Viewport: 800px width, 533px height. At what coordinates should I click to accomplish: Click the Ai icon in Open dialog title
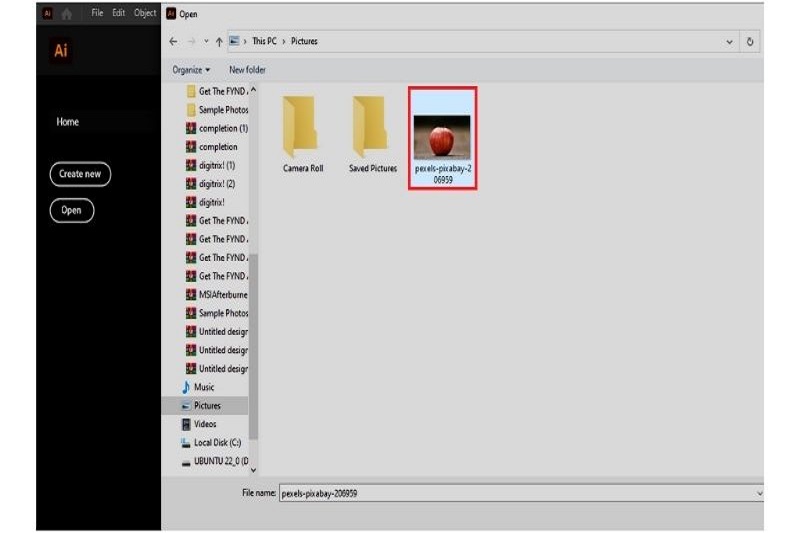tap(171, 14)
